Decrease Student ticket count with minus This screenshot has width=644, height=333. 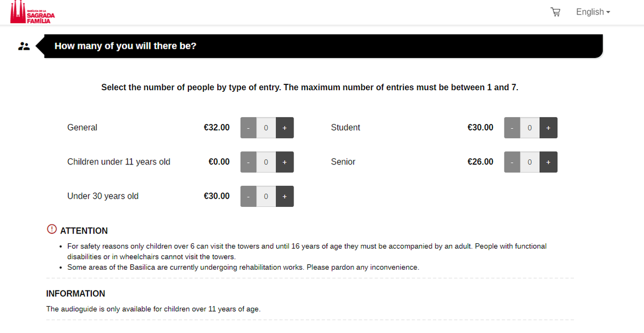(512, 128)
